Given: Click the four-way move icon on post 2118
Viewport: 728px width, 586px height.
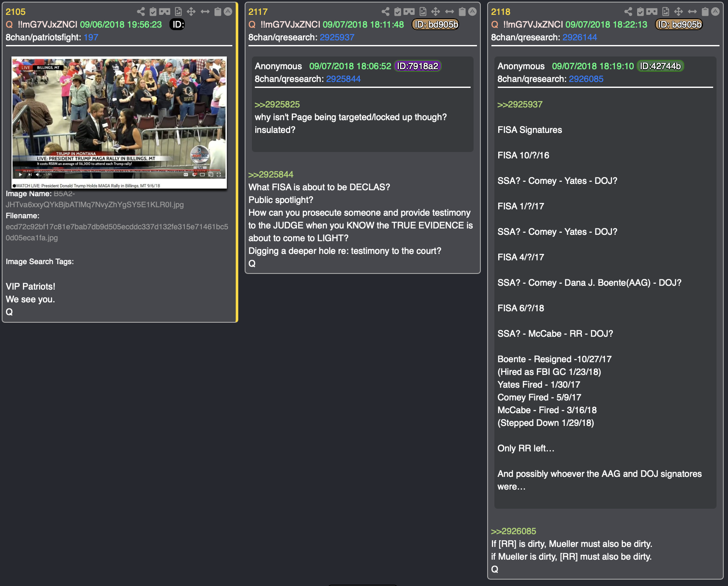Looking at the screenshot, I should (x=679, y=12).
